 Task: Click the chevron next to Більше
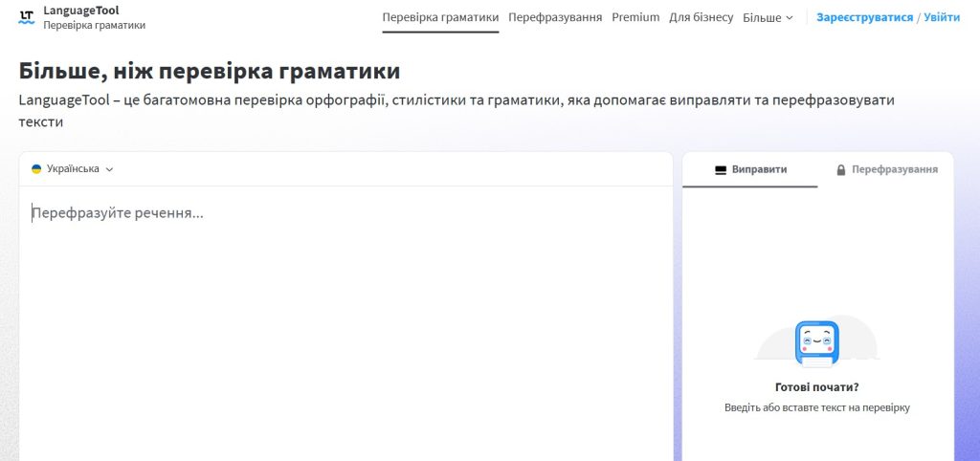[790, 18]
